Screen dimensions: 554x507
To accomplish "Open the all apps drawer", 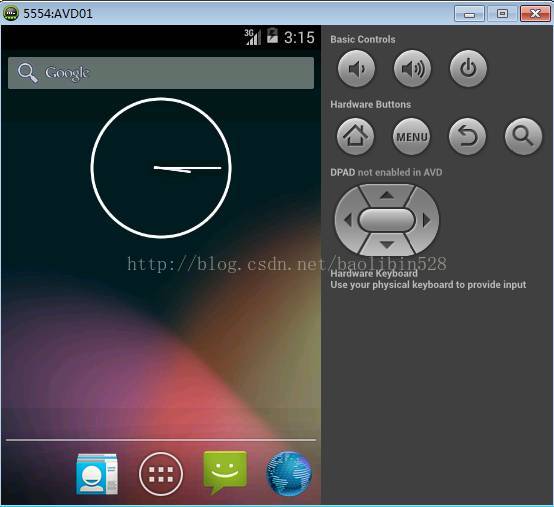I will [x=161, y=474].
